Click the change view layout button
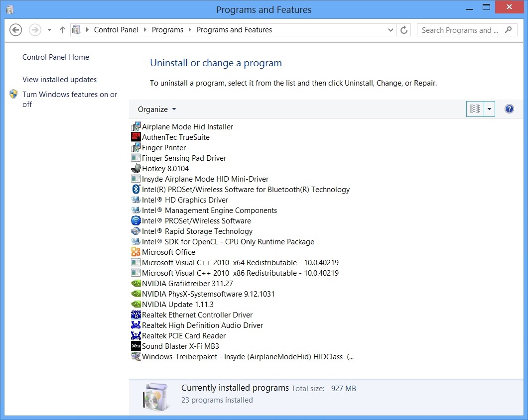 (475, 108)
